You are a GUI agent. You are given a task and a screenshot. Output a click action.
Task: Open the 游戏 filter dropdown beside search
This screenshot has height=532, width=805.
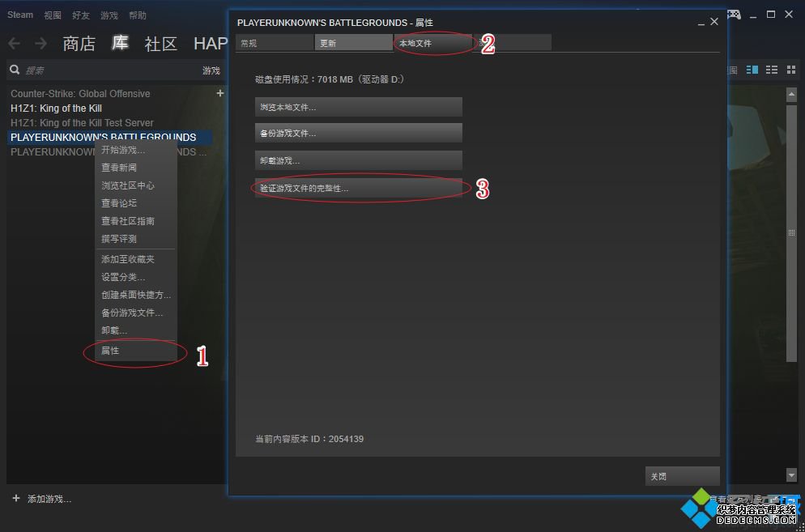pos(211,71)
